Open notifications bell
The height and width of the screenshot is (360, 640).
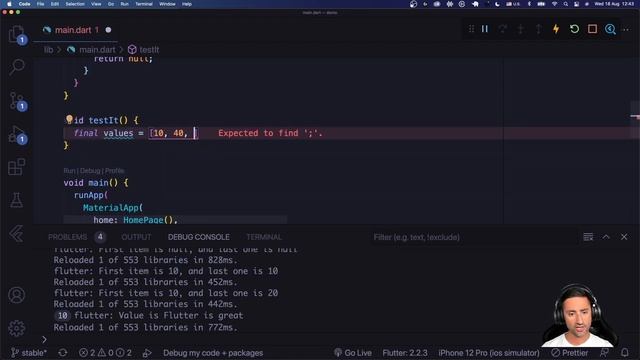coord(625,353)
